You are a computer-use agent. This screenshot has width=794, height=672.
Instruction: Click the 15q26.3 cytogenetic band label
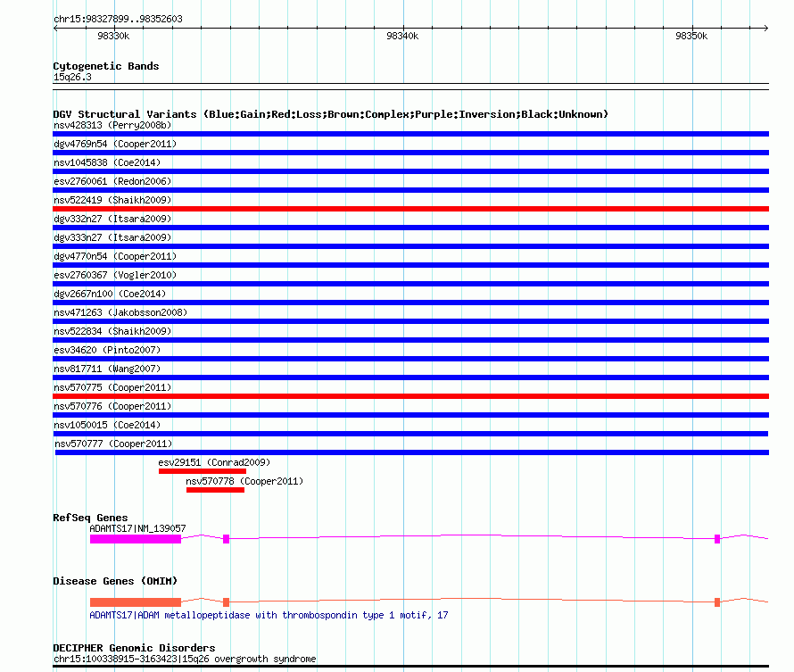tap(72, 78)
